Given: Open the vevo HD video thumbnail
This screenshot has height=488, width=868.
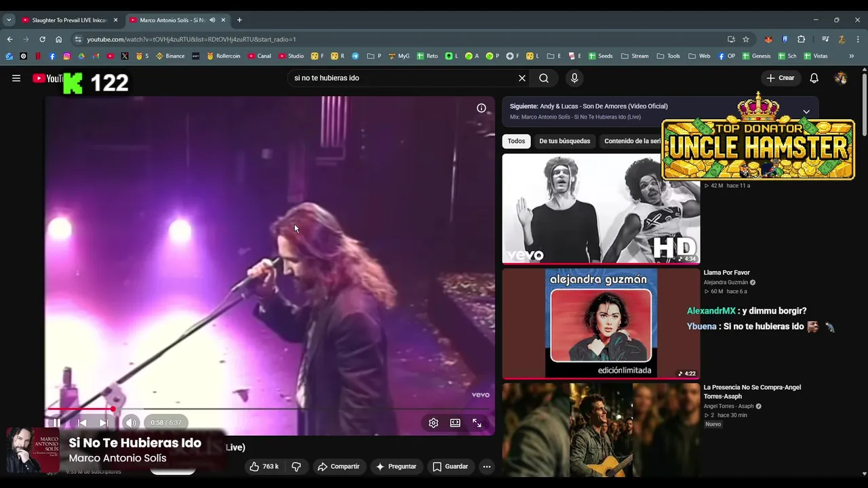Looking at the screenshot, I should click(x=601, y=209).
